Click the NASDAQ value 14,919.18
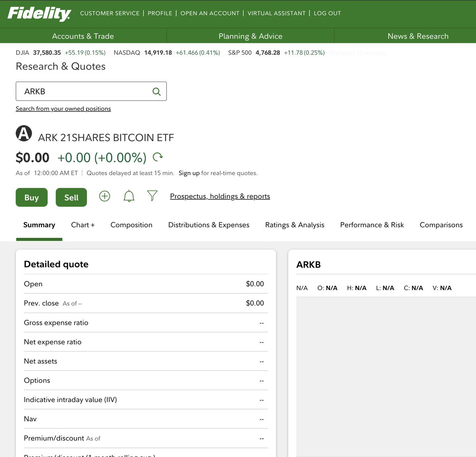Screen dimensions: 476x457 [158, 53]
